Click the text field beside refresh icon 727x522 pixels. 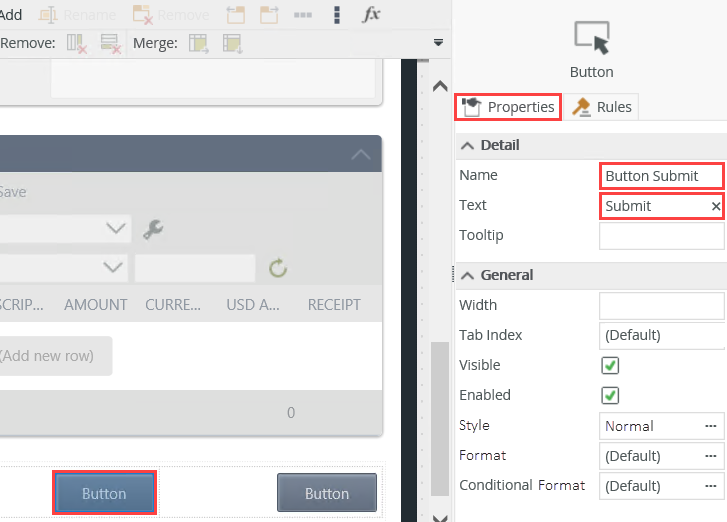point(195,267)
